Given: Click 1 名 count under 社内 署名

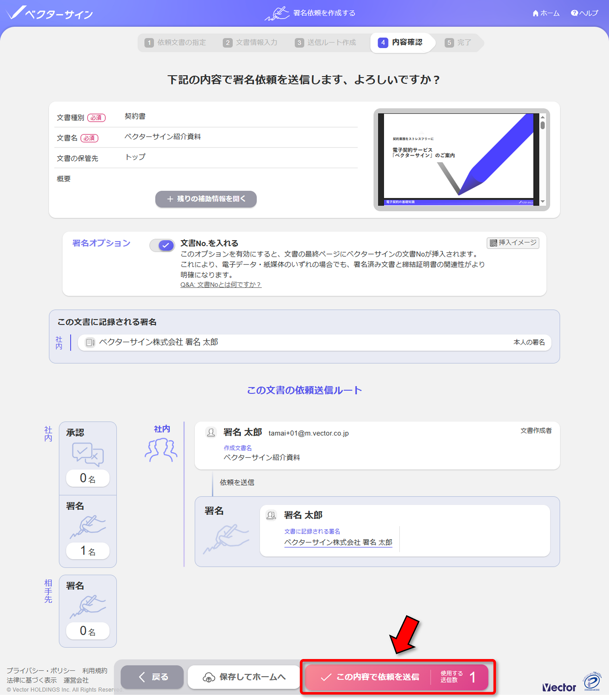Looking at the screenshot, I should tap(88, 551).
